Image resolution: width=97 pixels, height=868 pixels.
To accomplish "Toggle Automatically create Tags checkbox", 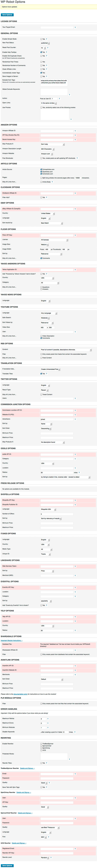I will 41,73.
